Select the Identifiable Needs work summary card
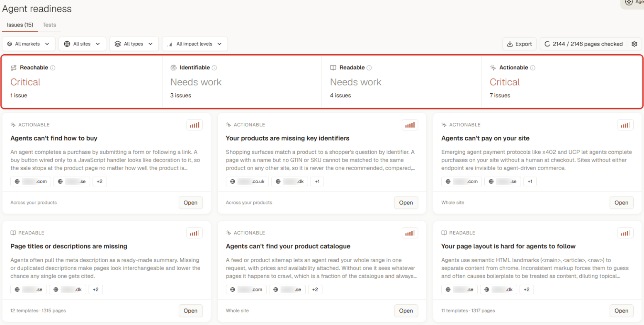The image size is (644, 325). click(x=242, y=82)
